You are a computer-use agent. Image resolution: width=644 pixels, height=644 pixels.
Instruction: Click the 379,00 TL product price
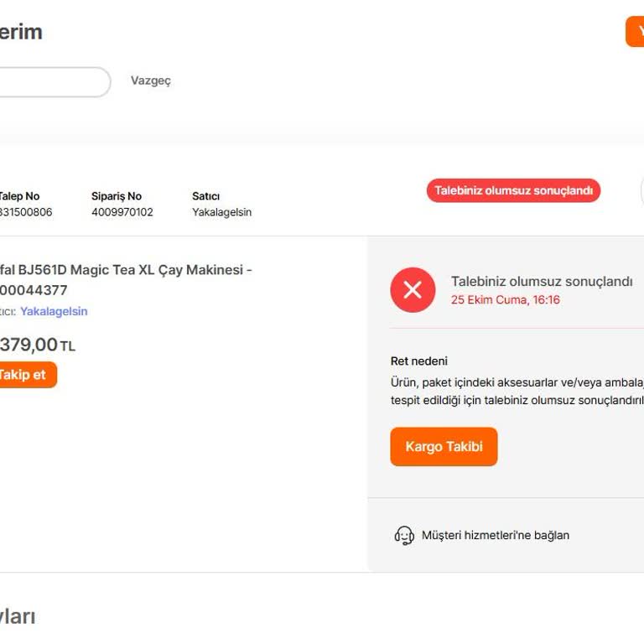click(x=37, y=345)
